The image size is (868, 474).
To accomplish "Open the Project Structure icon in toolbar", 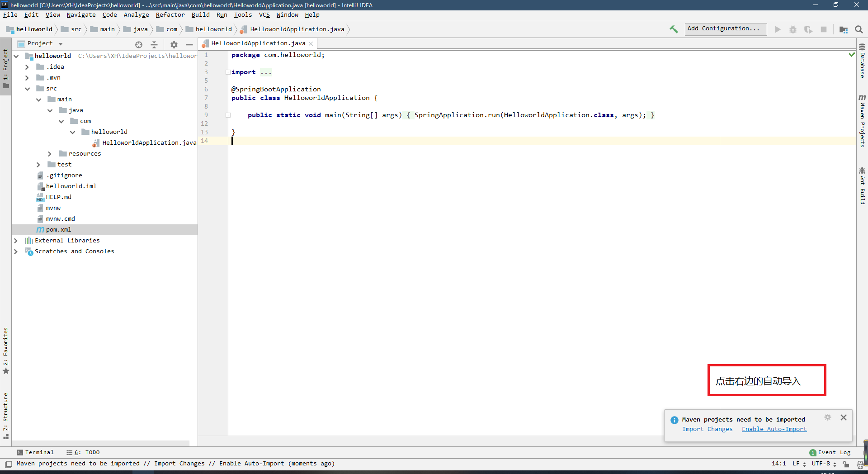I will point(843,29).
